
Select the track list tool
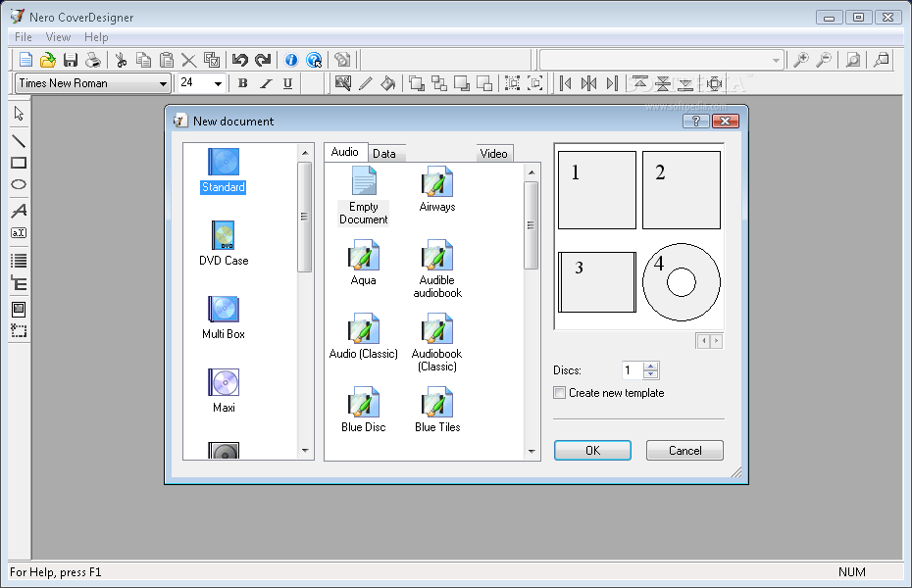click(19, 261)
